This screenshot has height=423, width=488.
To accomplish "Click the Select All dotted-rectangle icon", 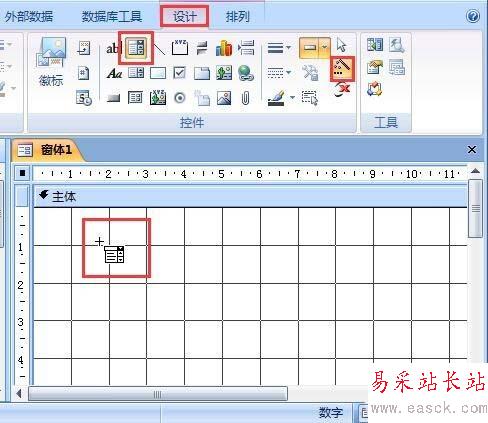I will click(310, 98).
